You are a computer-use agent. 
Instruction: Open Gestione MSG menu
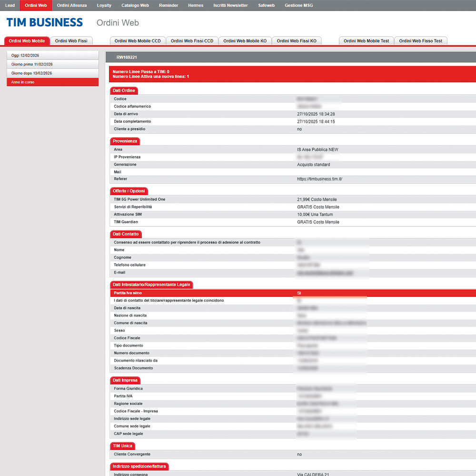tap(298, 5)
